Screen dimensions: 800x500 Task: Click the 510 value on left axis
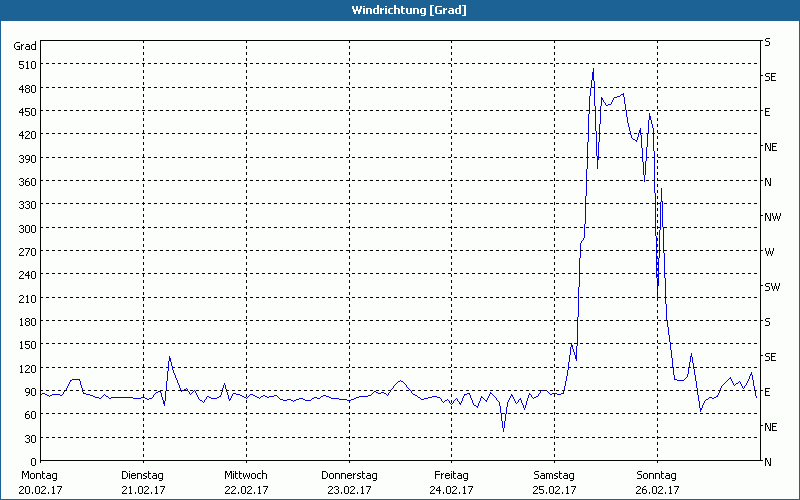27,65
